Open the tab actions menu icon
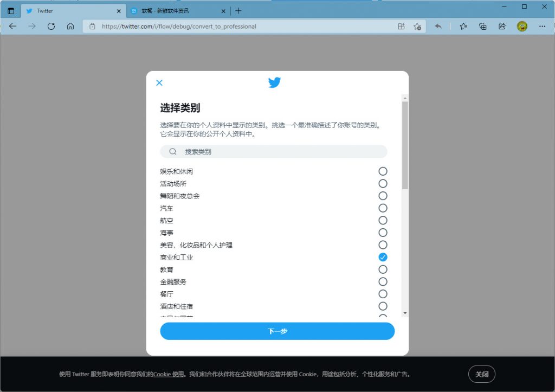 (11, 11)
